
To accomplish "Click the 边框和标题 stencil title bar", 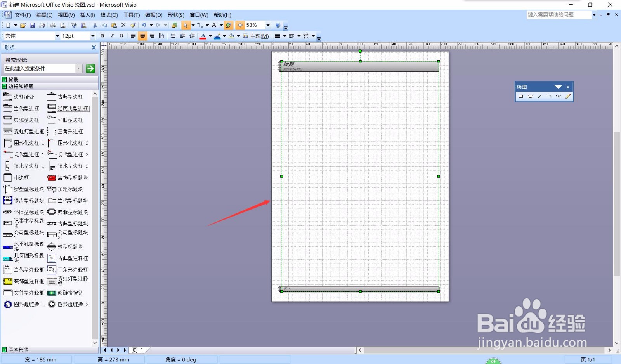I will 50,87.
